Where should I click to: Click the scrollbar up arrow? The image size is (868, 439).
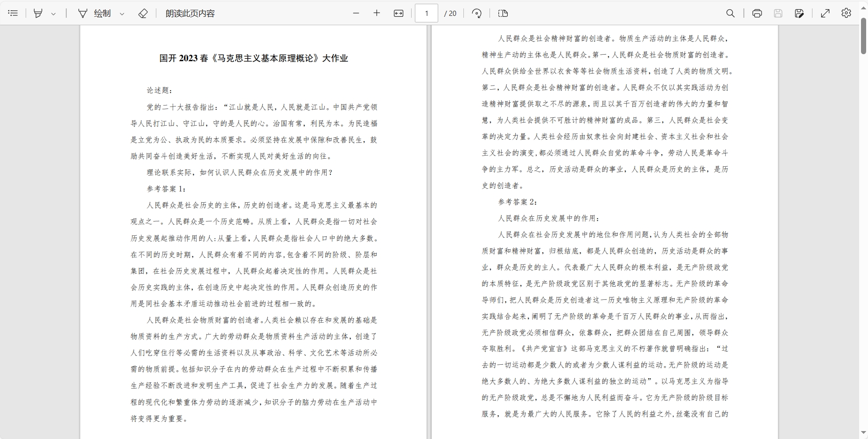point(863,8)
